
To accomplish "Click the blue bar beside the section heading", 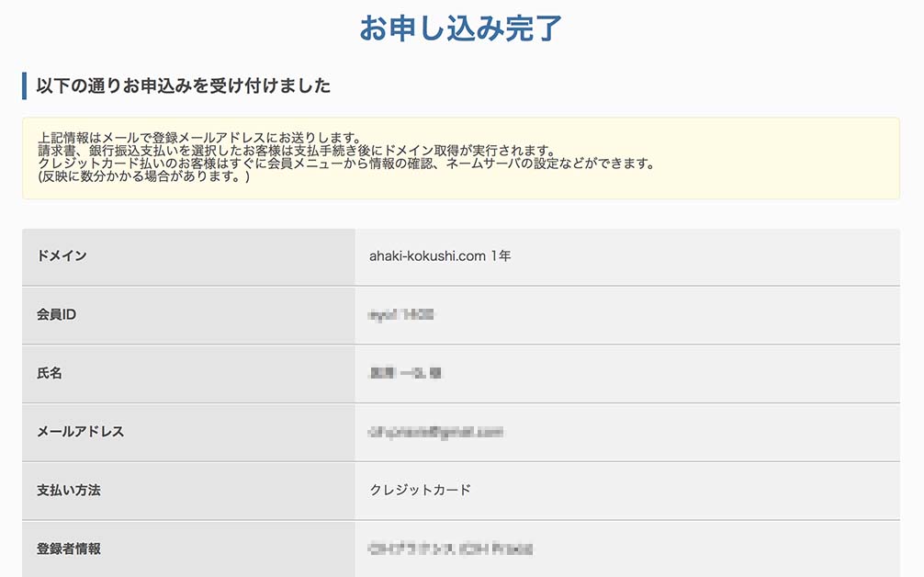I will pyautogui.click(x=25, y=86).
